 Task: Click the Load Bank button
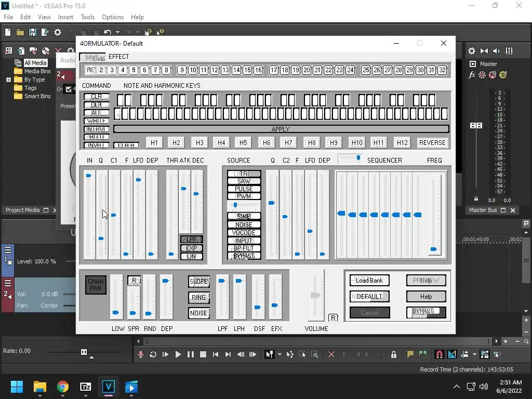click(369, 280)
